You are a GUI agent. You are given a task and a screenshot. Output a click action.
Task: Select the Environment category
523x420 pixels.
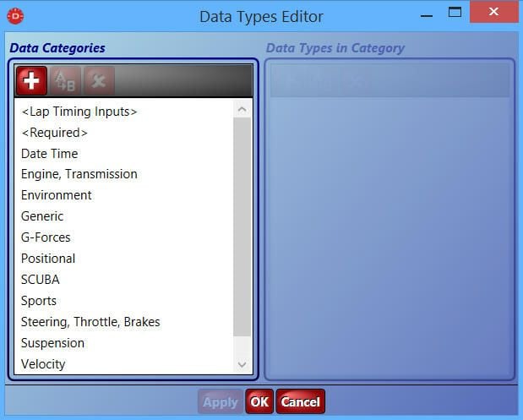(x=124, y=195)
